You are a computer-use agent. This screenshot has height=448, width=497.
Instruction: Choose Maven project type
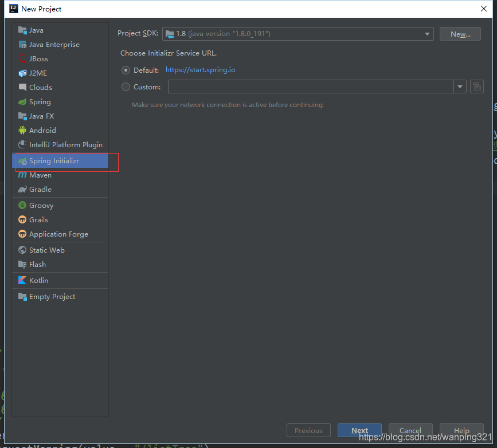coord(60,175)
